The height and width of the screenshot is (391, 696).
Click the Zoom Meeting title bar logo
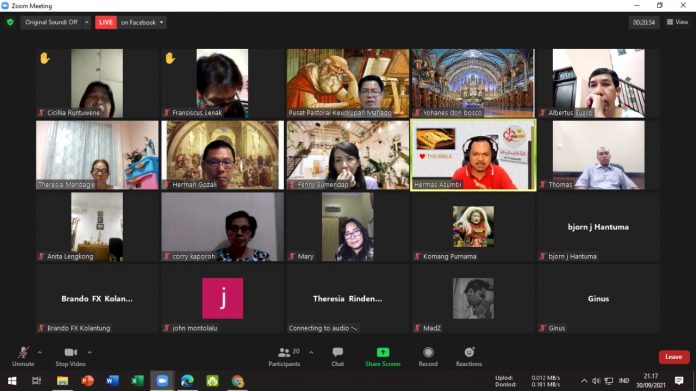tap(5, 6)
